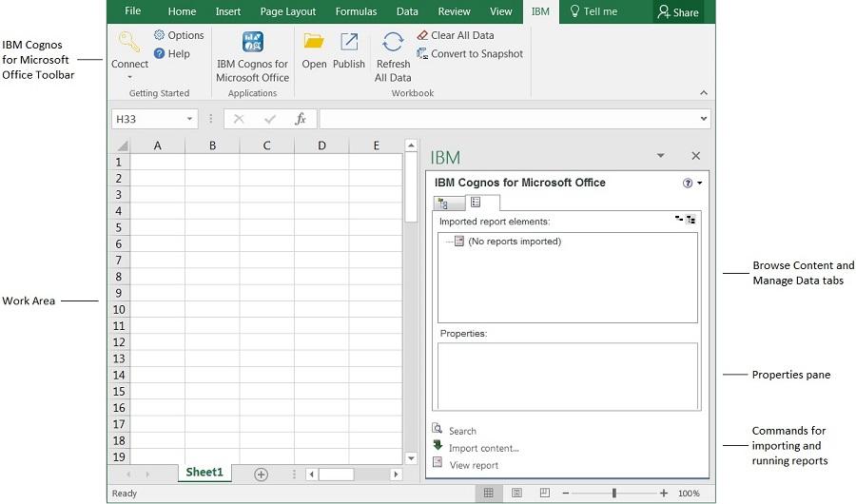The height and width of the screenshot is (504, 856).
Task: Expand the Connect dropdown arrow
Action: click(129, 77)
